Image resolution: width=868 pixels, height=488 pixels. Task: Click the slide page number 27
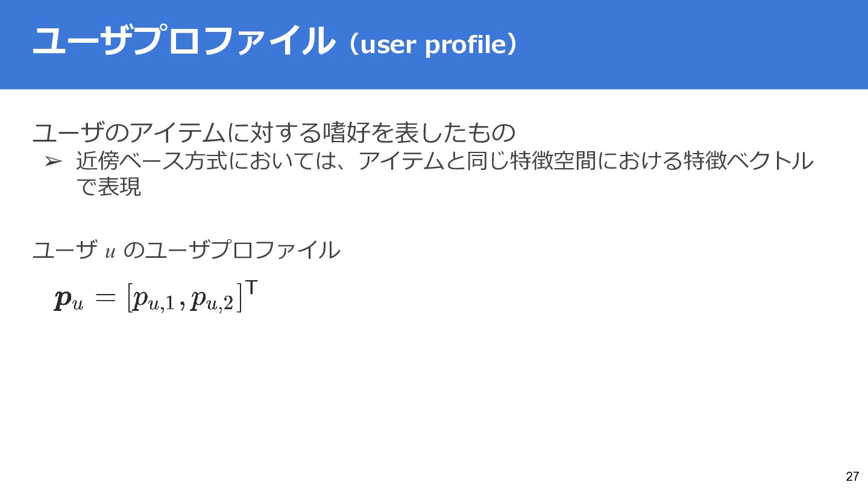click(852, 477)
